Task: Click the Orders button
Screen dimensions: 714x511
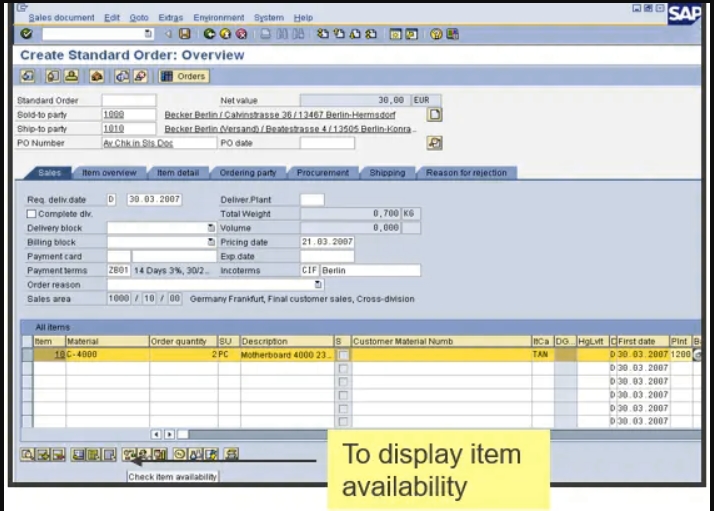Action: (183, 76)
